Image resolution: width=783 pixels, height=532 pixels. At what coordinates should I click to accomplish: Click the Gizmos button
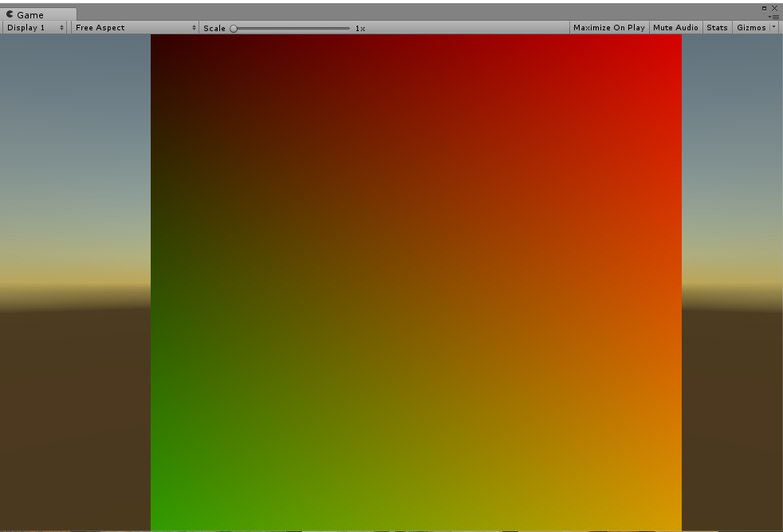tap(750, 26)
